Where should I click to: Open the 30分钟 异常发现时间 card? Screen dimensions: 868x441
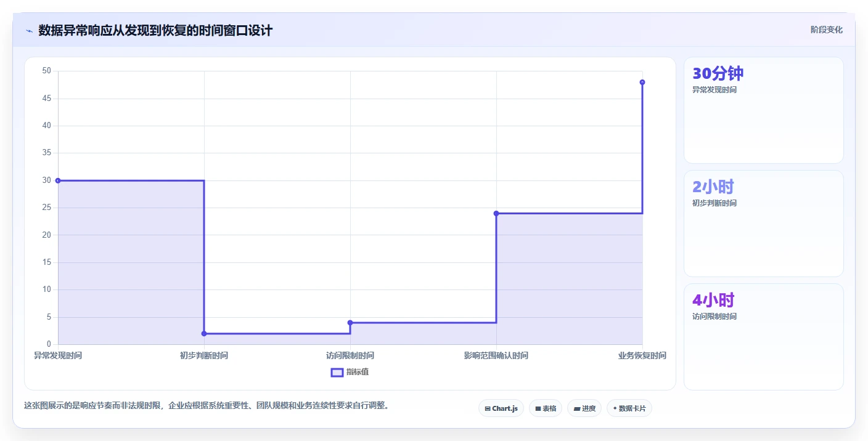tap(764, 110)
